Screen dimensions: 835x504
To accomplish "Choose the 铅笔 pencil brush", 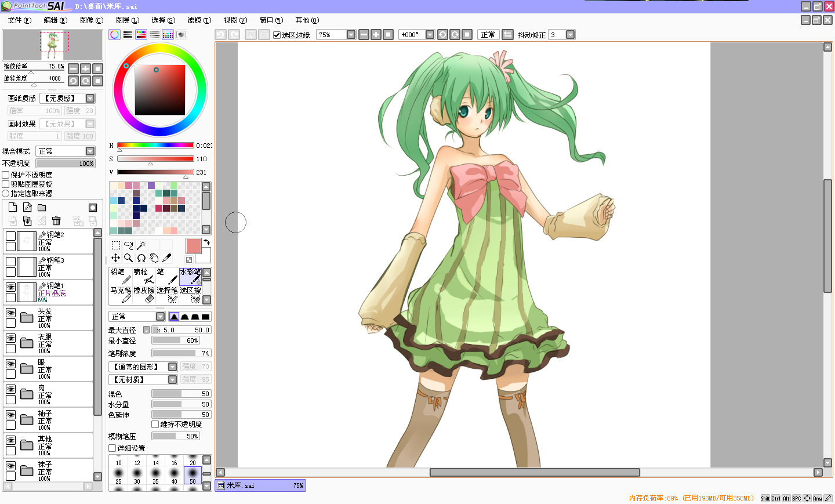I will point(121,276).
